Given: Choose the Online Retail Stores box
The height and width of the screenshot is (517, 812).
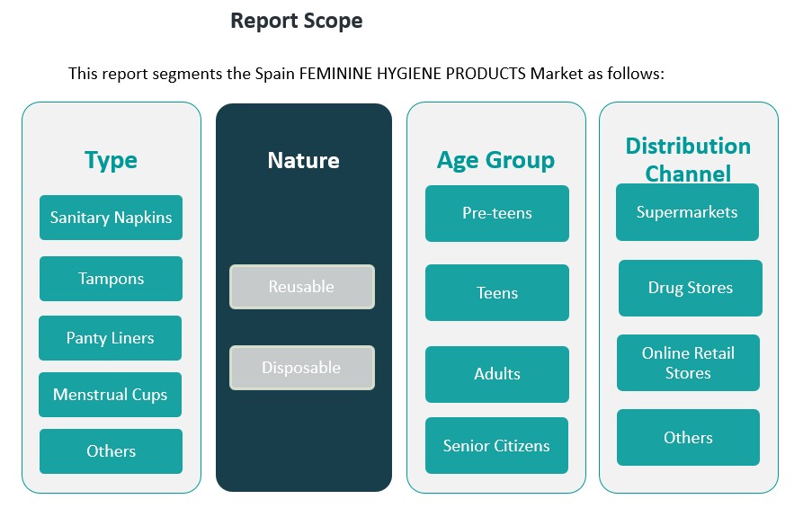Looking at the screenshot, I should tap(688, 363).
